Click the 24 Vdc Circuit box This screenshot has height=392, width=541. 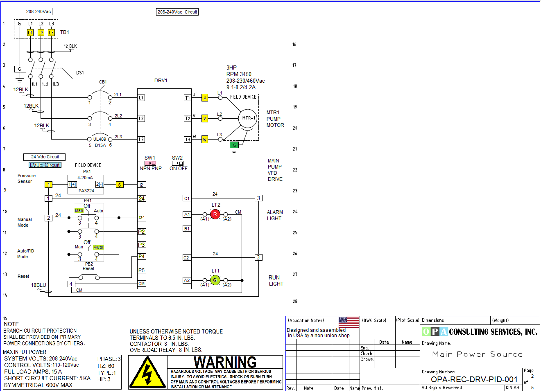click(45, 157)
